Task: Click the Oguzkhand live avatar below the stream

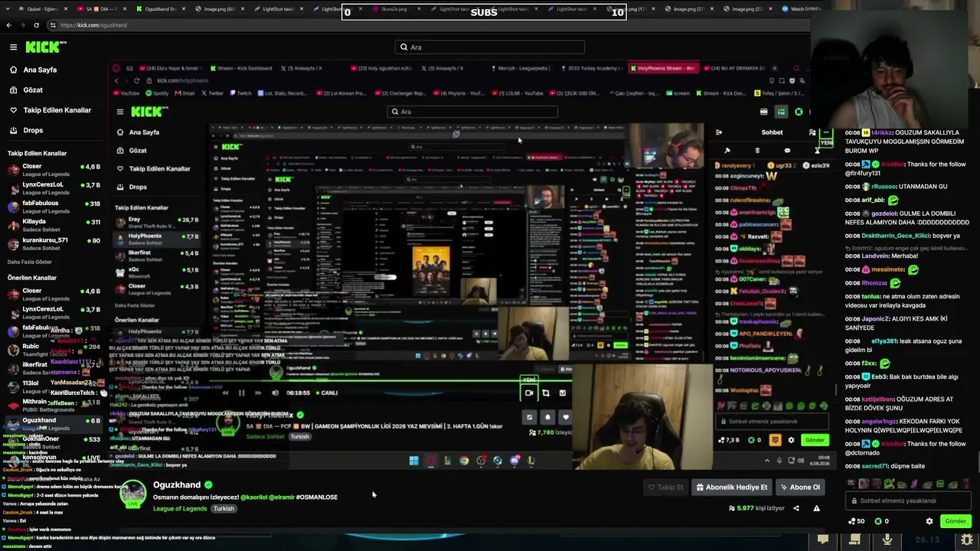Action: click(133, 494)
